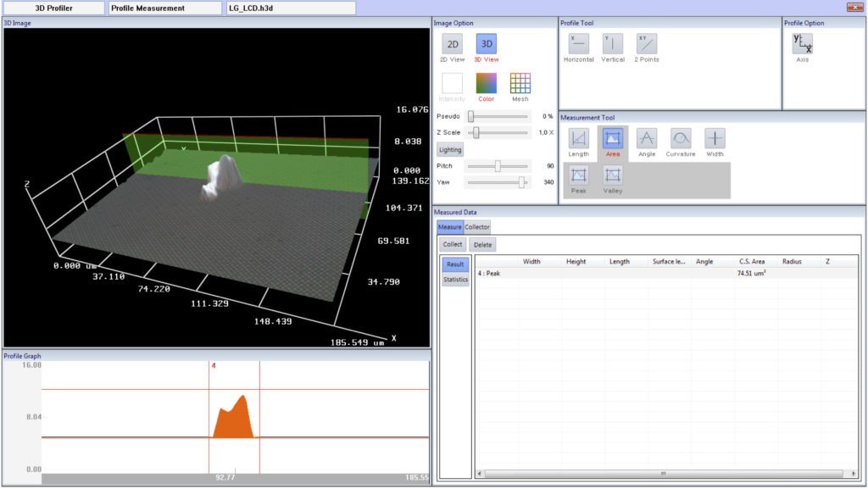The height and width of the screenshot is (489, 868).
Task: Select the '4 : Peak' result row
Action: tap(666, 273)
